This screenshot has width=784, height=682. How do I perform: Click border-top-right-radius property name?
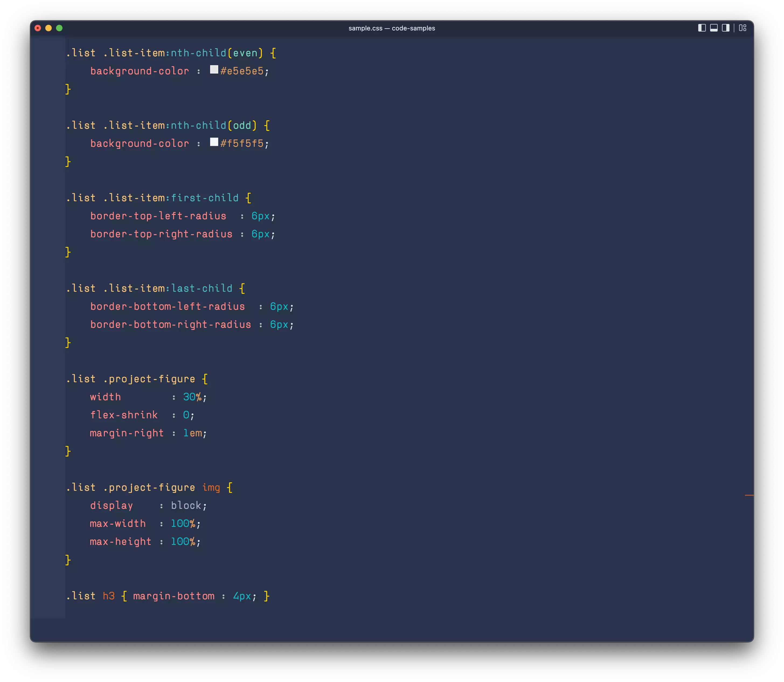161,234
